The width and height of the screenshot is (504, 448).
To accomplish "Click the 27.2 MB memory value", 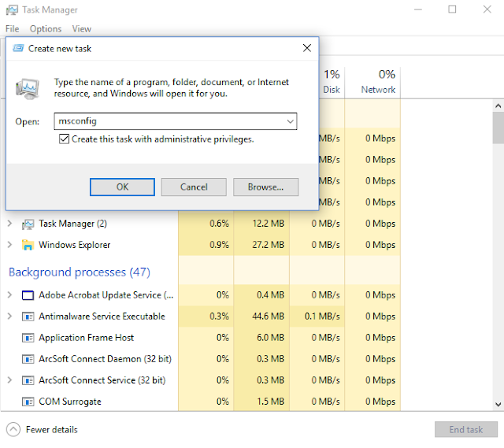I will click(x=268, y=245).
